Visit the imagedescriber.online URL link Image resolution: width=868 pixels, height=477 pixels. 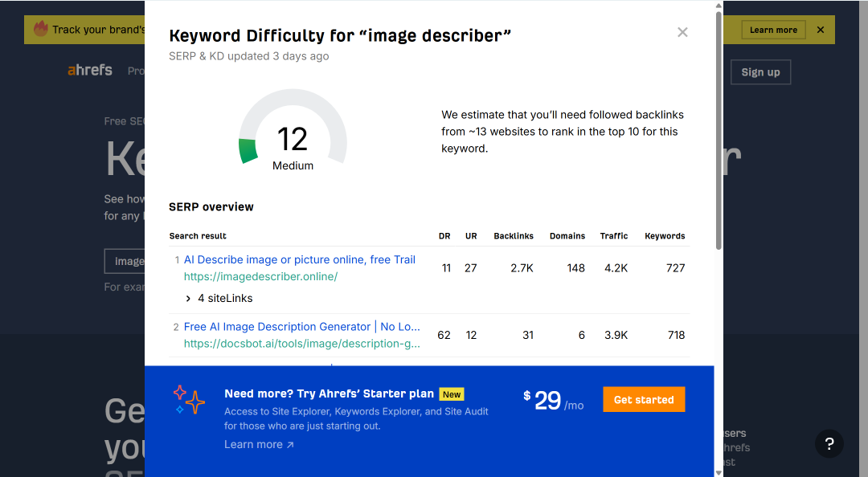tap(260, 277)
